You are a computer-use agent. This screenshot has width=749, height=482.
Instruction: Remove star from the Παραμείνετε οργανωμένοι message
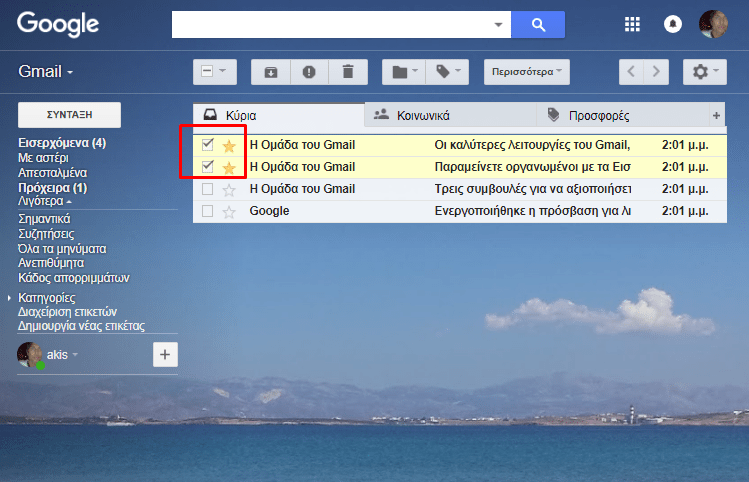coord(229,167)
